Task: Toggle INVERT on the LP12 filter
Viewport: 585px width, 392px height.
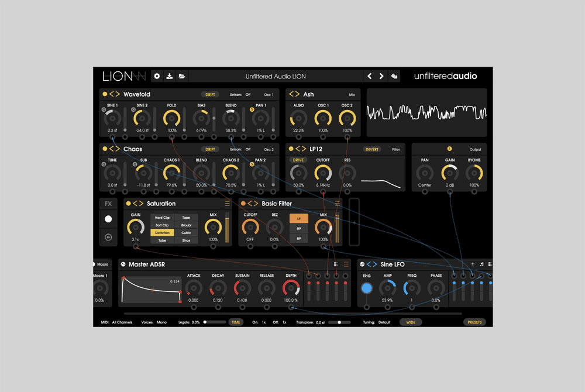Action: pos(372,149)
